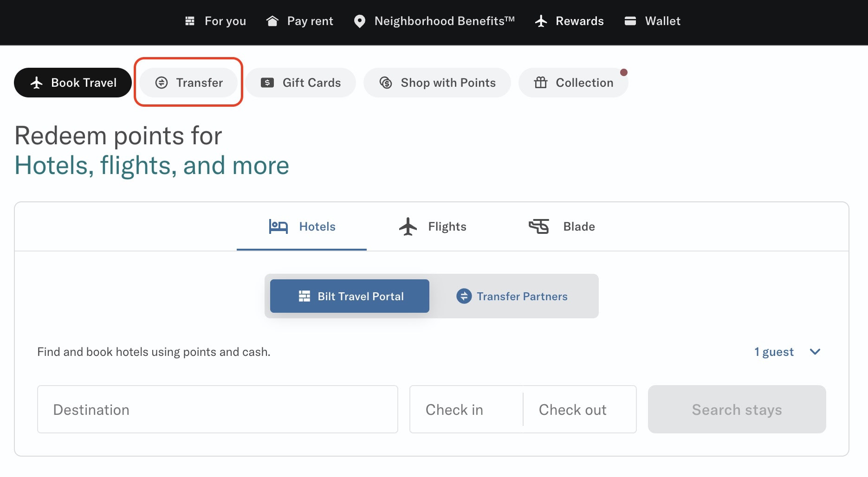The height and width of the screenshot is (477, 868).
Task: Click the Blade helicopter icon
Action: [539, 226]
